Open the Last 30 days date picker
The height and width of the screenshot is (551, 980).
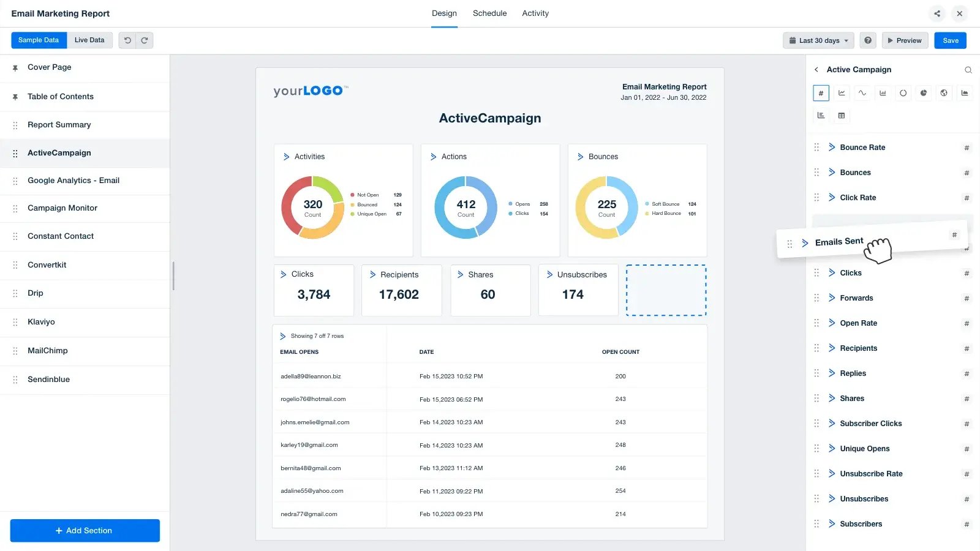tap(818, 40)
